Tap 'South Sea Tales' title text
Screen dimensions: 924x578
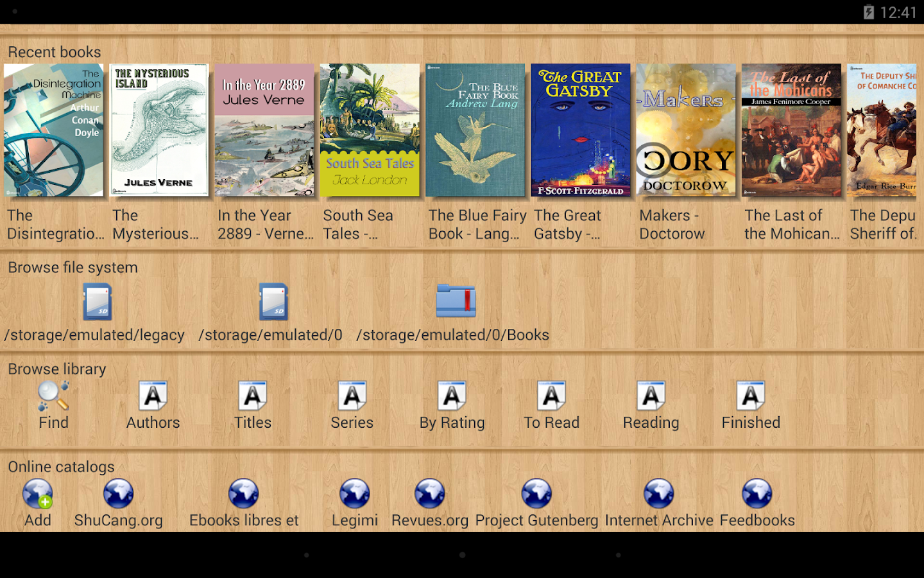click(358, 225)
